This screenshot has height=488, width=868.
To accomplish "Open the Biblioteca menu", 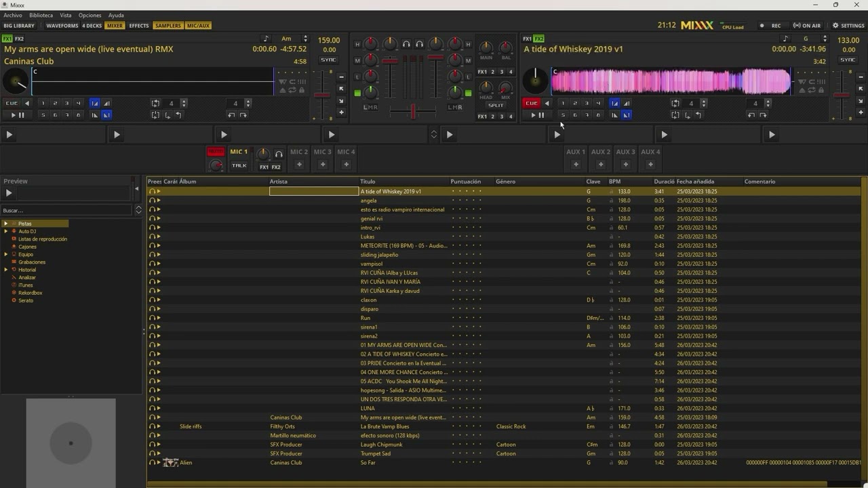I will point(41,15).
